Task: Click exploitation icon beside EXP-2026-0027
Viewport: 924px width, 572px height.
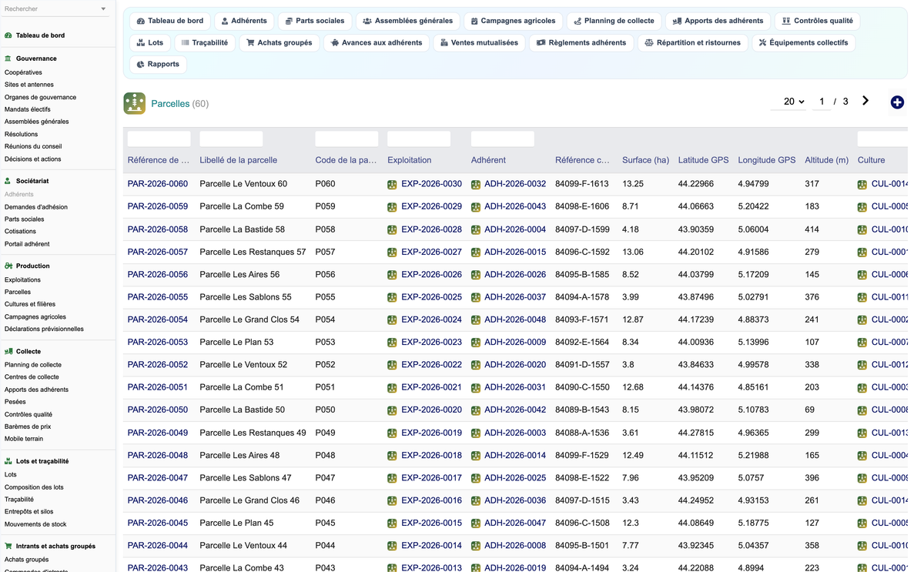Action: (x=392, y=253)
